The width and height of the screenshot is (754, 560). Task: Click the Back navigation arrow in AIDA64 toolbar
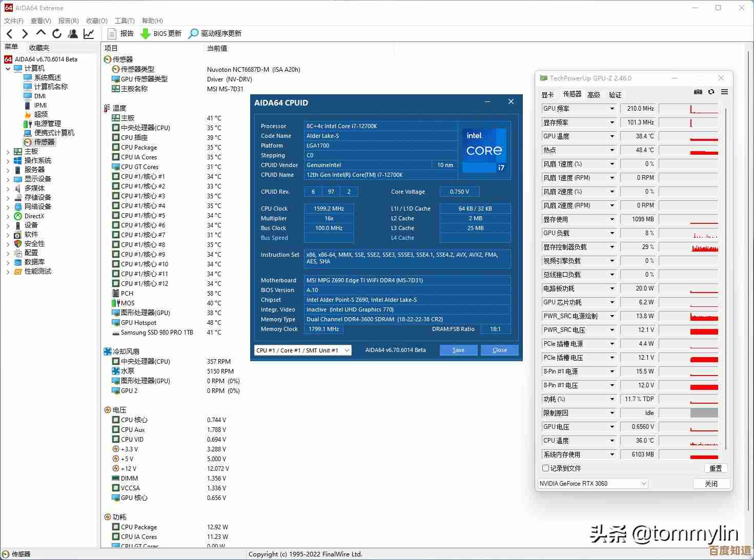point(9,34)
